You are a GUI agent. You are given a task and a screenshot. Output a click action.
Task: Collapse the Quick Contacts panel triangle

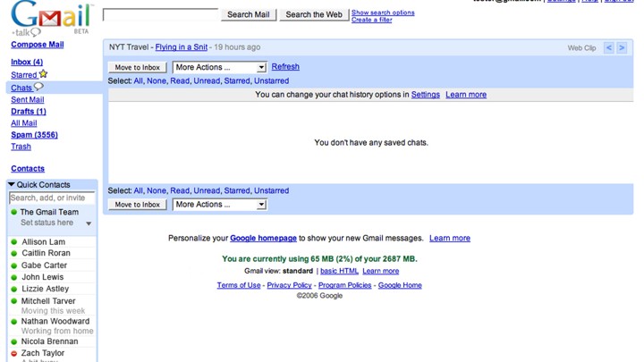pos(12,184)
